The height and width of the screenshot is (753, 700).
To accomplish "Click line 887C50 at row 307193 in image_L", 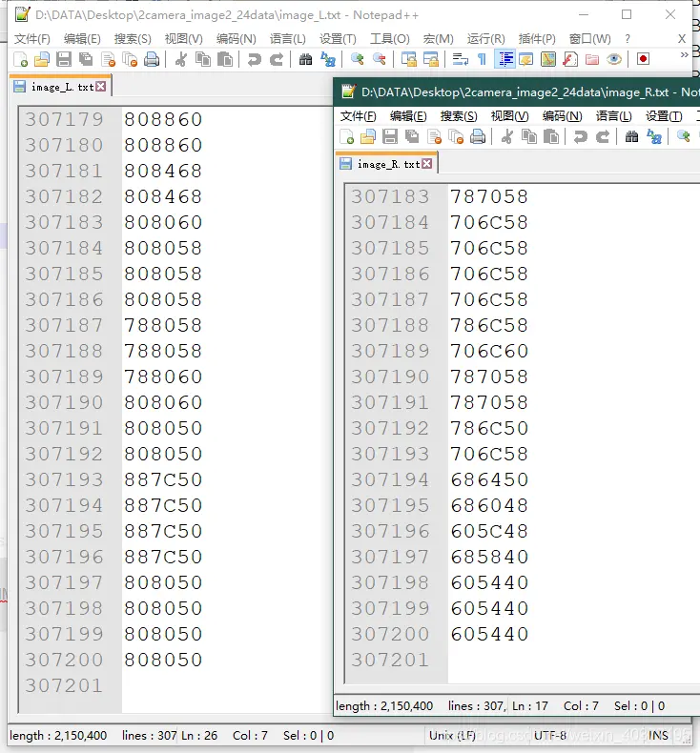I will (x=163, y=479).
